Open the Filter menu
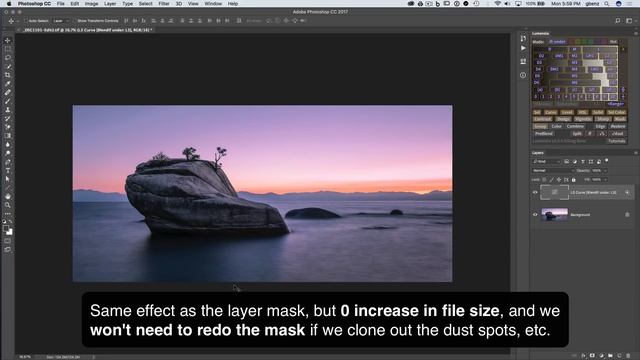 (164, 4)
